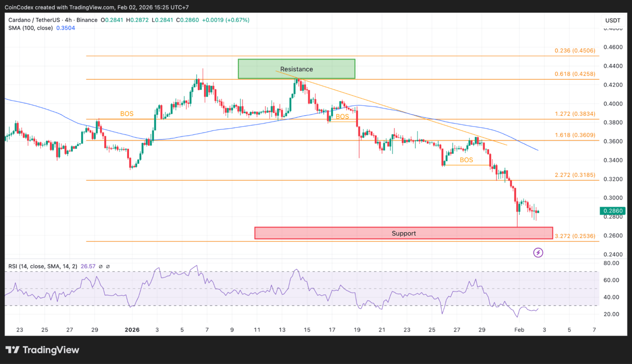Select the purple RSI reading 26.57

coord(88,266)
